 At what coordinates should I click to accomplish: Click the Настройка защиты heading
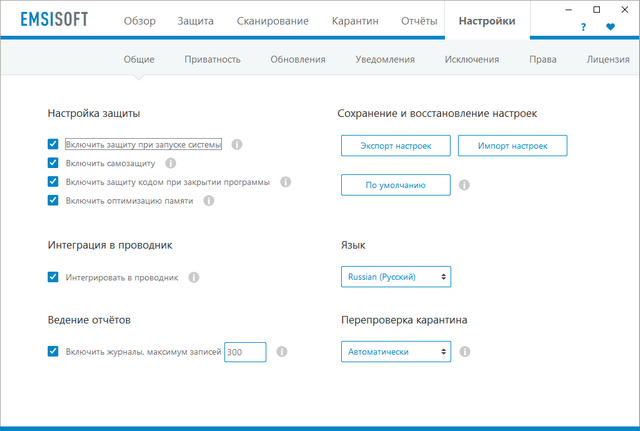[x=94, y=113]
